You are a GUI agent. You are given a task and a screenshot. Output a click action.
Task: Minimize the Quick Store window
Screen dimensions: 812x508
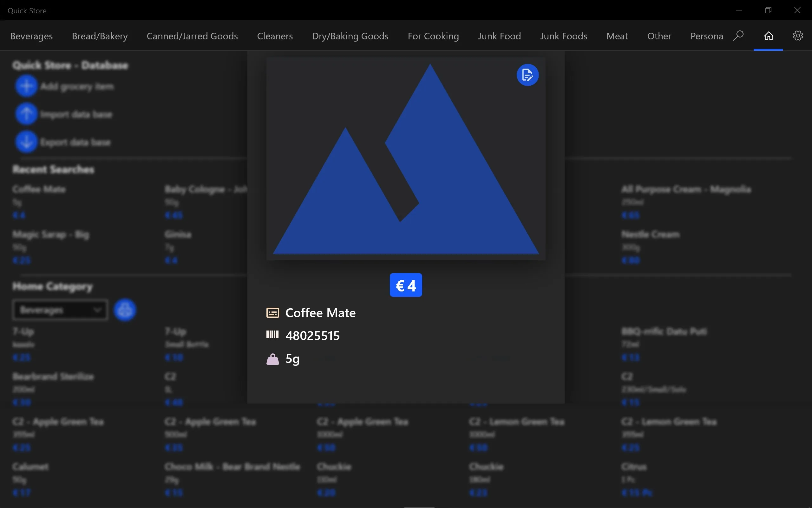[x=739, y=10]
